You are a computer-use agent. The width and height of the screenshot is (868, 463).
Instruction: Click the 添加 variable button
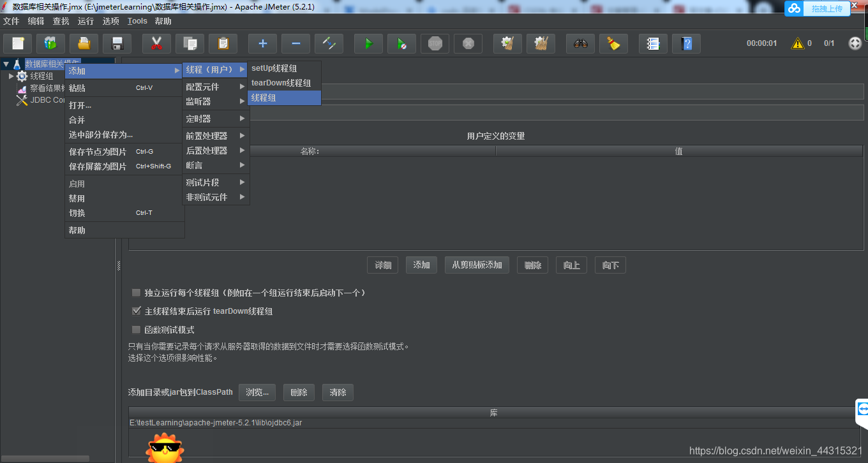coord(421,265)
